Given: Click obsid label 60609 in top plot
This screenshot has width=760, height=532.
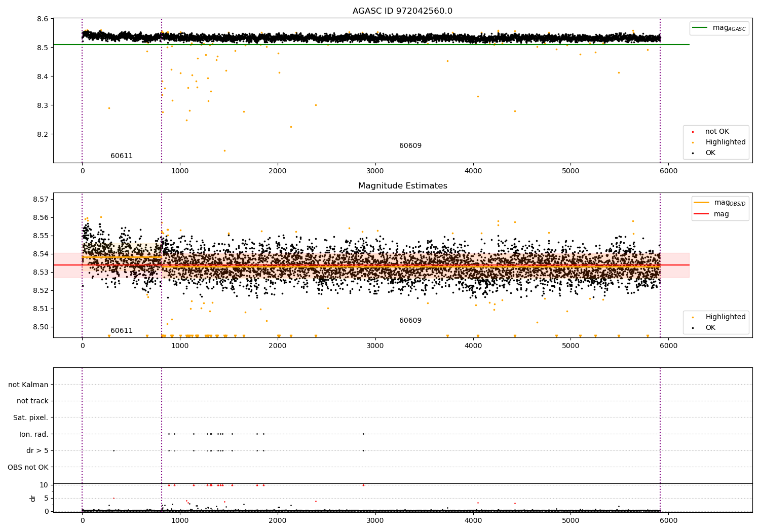Looking at the screenshot, I should [410, 146].
